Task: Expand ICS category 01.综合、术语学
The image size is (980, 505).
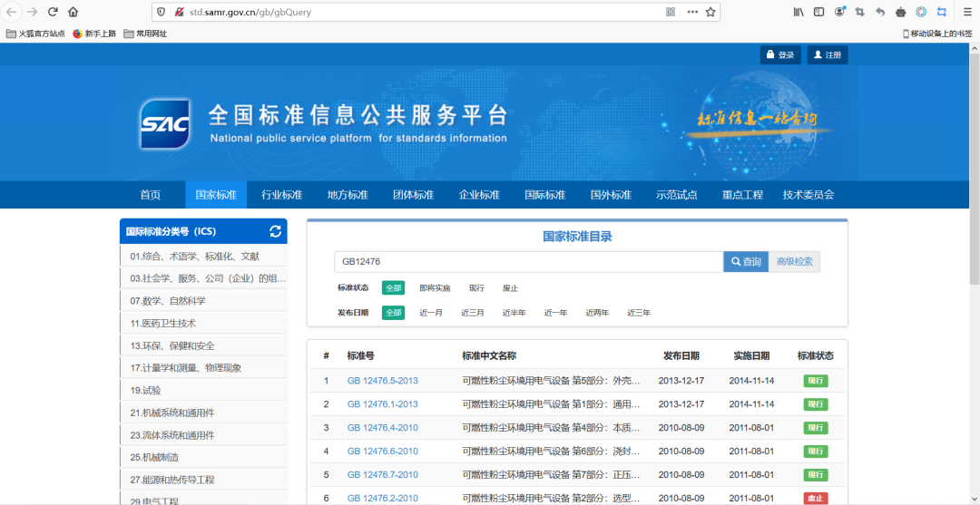Action: (204, 256)
